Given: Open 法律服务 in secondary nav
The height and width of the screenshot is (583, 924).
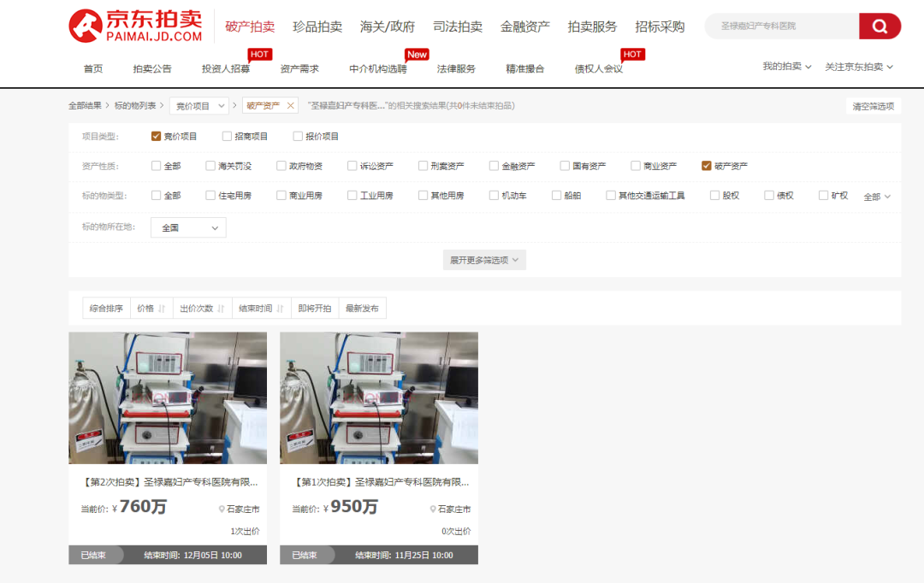Looking at the screenshot, I should [x=456, y=69].
